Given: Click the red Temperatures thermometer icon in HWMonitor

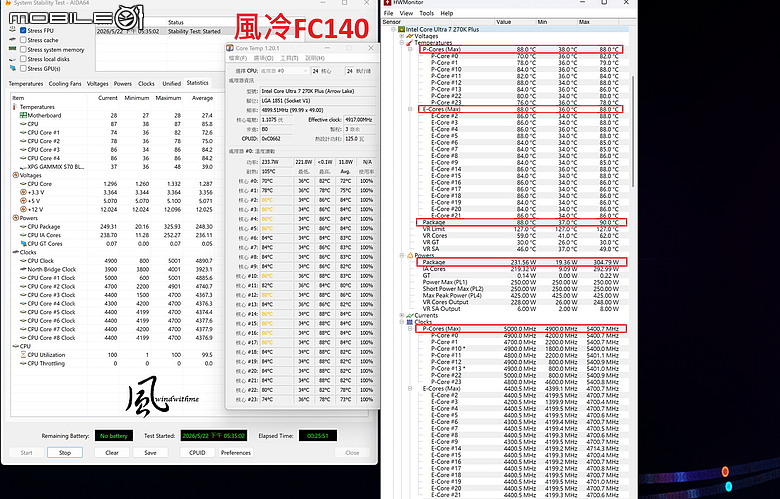Looking at the screenshot, I should 410,43.
